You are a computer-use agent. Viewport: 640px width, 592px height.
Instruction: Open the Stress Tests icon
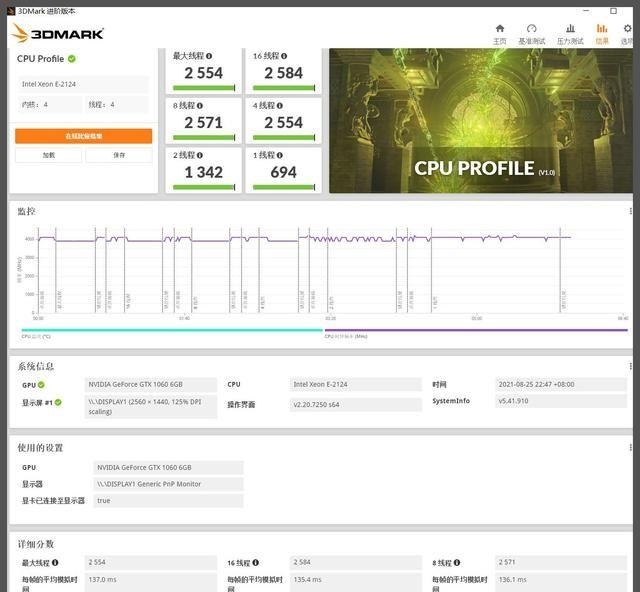click(570, 29)
